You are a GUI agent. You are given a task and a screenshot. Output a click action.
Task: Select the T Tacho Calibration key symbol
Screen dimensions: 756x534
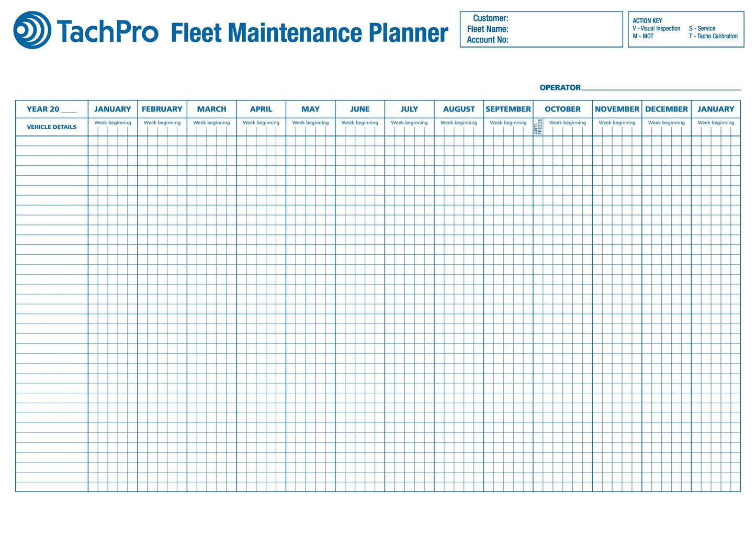(x=692, y=36)
